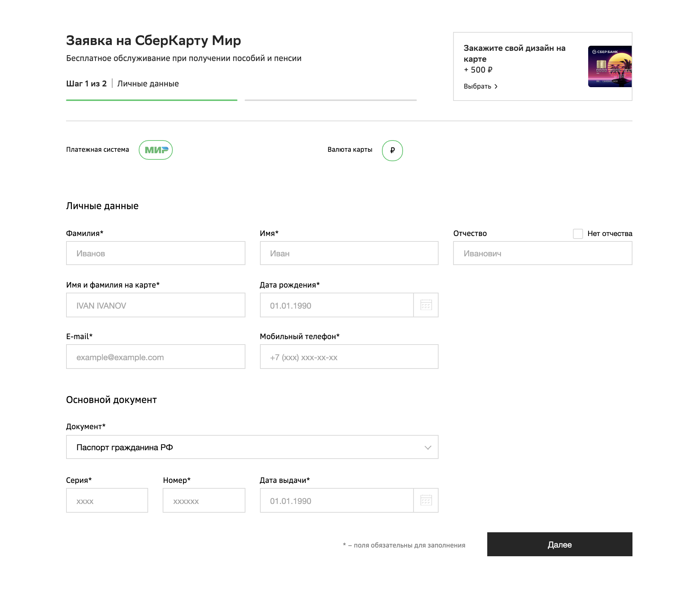
Task: Focus the Имя input field
Action: 349,253
